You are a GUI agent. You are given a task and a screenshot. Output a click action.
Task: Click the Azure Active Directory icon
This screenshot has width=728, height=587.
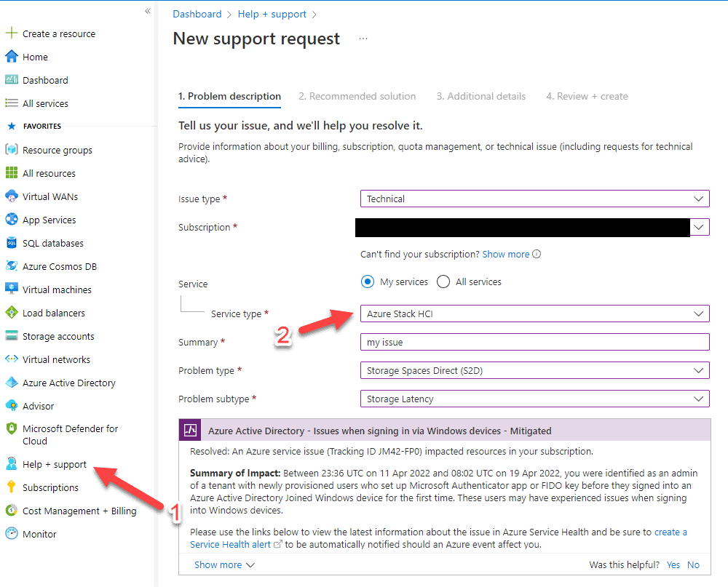11,382
